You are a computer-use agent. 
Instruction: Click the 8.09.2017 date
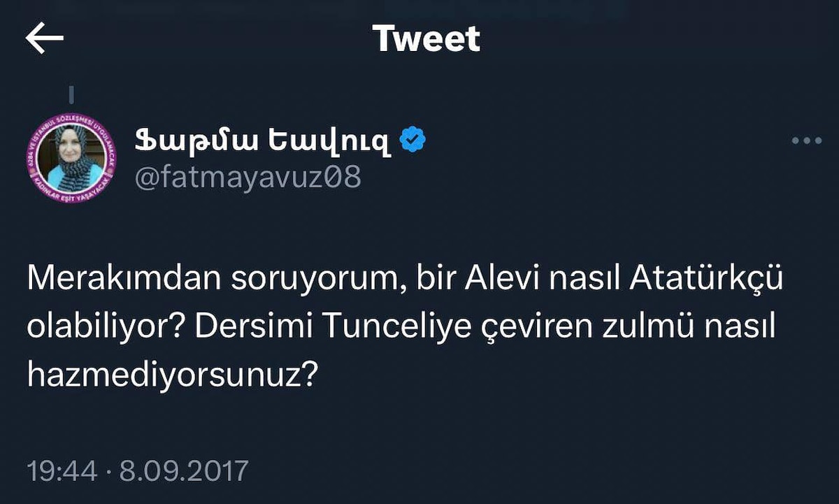click(x=184, y=470)
